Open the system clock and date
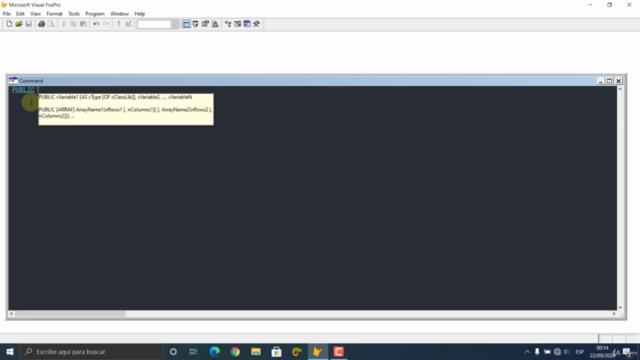Image resolution: width=640 pixels, height=360 pixels. point(602,351)
